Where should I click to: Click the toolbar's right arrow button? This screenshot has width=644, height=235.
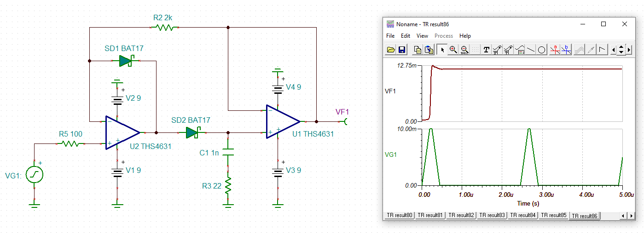coord(629,50)
